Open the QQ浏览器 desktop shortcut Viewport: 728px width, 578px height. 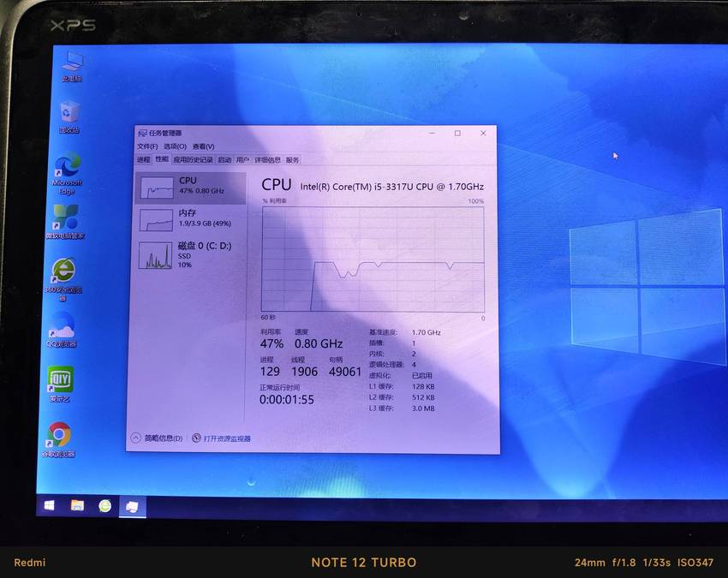coord(62,330)
